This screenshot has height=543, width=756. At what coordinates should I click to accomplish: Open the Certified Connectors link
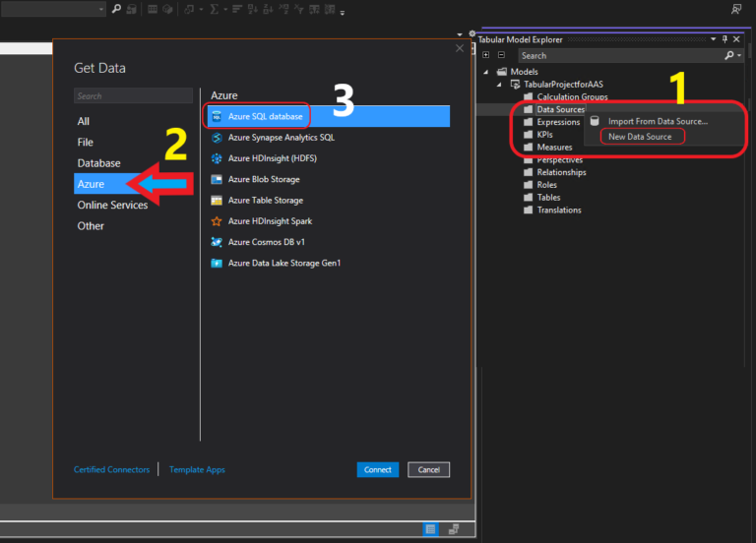pyautogui.click(x=111, y=470)
